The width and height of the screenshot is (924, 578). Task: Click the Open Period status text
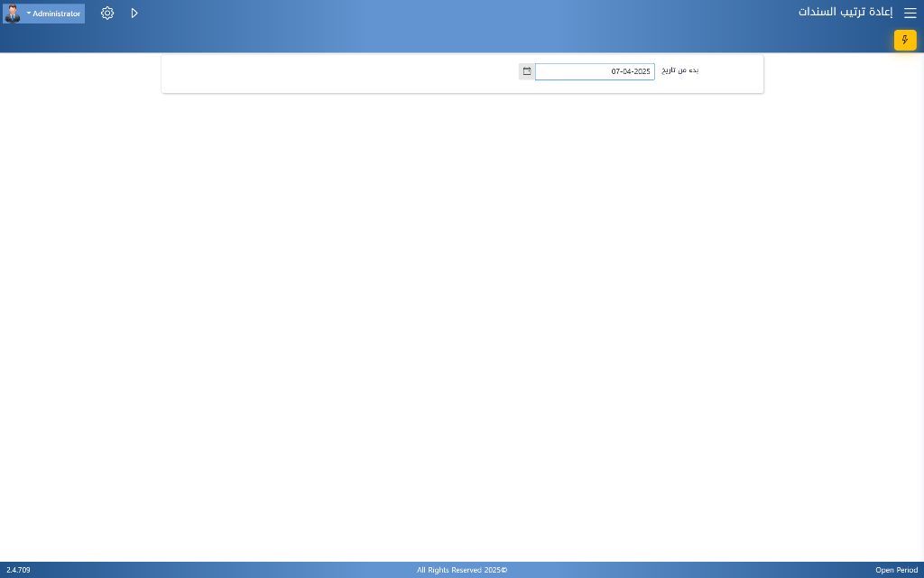tap(896, 570)
